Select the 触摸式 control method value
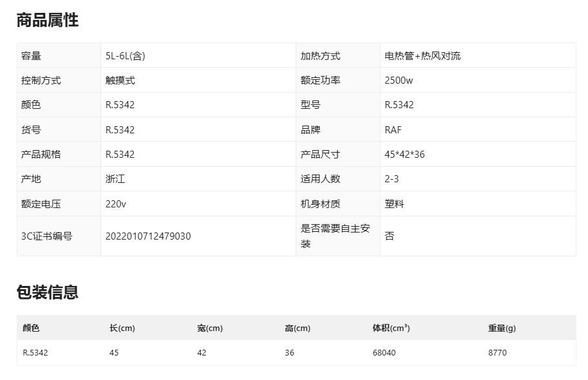 [120, 81]
